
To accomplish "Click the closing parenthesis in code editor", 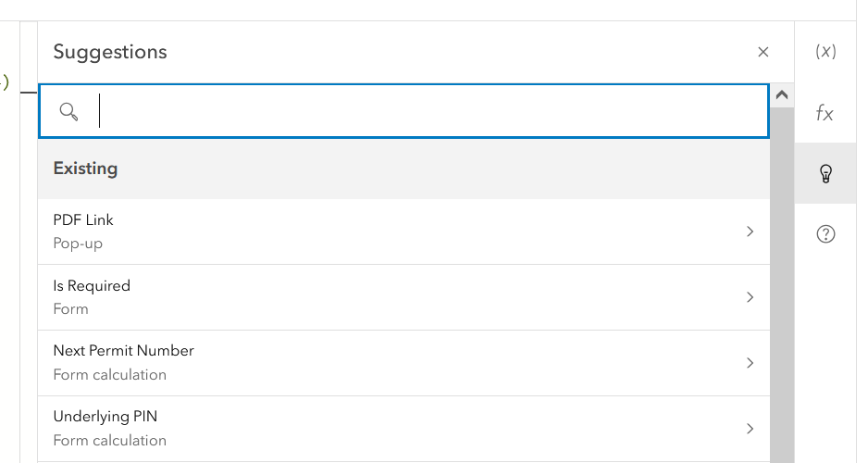I will pyautogui.click(x=5, y=82).
